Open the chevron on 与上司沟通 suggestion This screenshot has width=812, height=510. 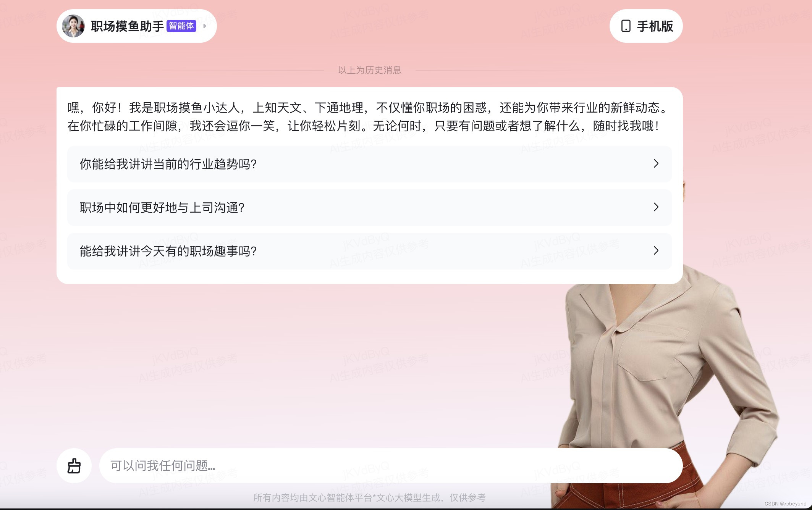[x=656, y=207]
